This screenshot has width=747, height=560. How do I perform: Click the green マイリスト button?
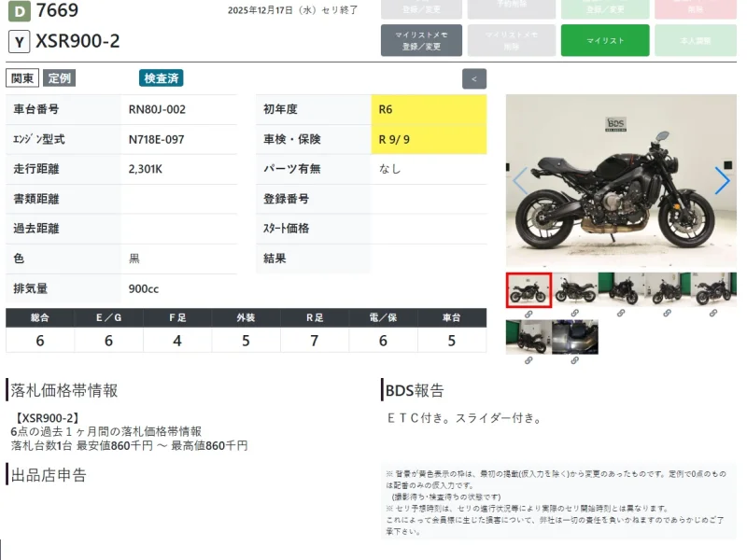click(x=605, y=40)
